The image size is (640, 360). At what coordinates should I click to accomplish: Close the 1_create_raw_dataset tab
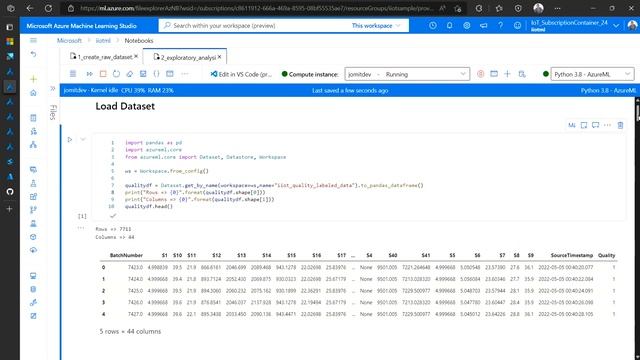136,56
